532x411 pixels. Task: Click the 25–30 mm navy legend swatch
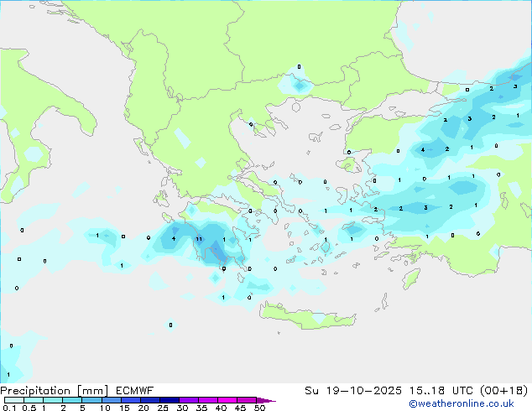[169, 400]
